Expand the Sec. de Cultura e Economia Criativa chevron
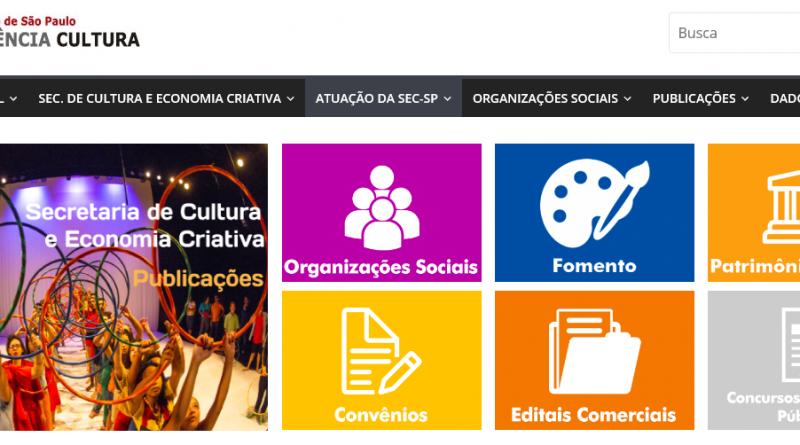The height and width of the screenshot is (445, 800). coord(290,98)
